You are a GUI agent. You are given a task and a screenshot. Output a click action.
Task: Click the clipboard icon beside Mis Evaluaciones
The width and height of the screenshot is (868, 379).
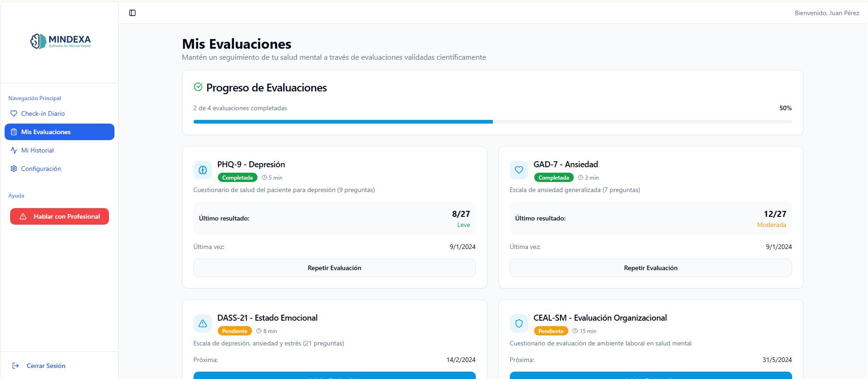pos(14,132)
